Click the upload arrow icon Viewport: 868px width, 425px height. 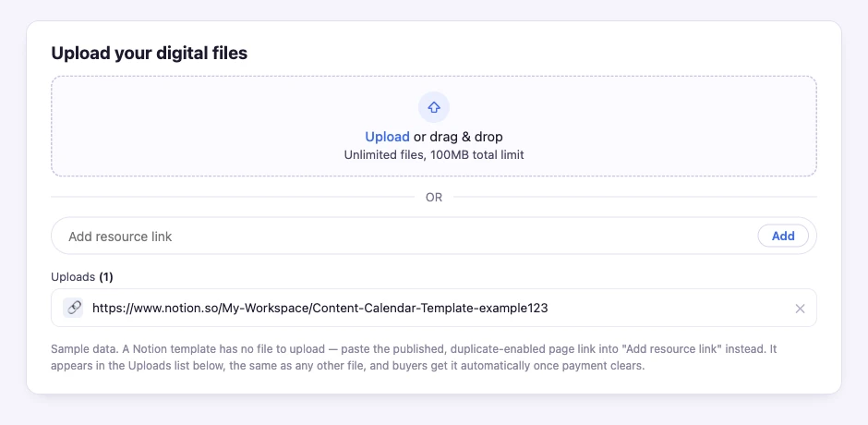(433, 107)
